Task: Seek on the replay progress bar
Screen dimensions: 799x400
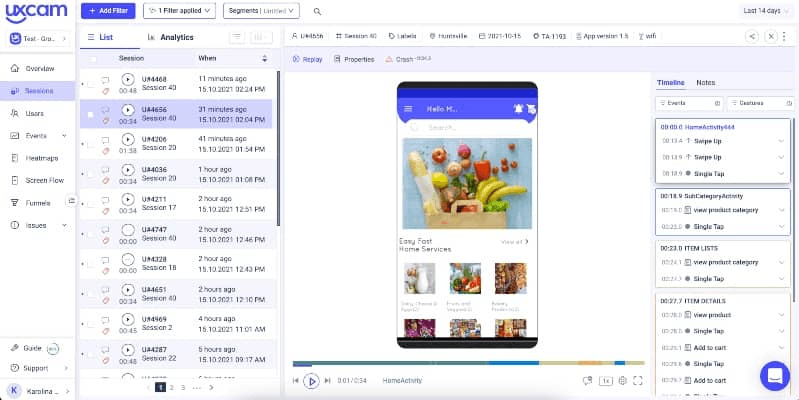Action: (x=469, y=363)
